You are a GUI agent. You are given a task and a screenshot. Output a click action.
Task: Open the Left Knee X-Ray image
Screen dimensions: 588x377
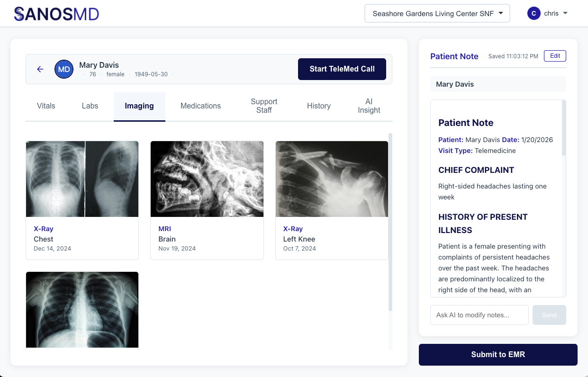tap(332, 179)
